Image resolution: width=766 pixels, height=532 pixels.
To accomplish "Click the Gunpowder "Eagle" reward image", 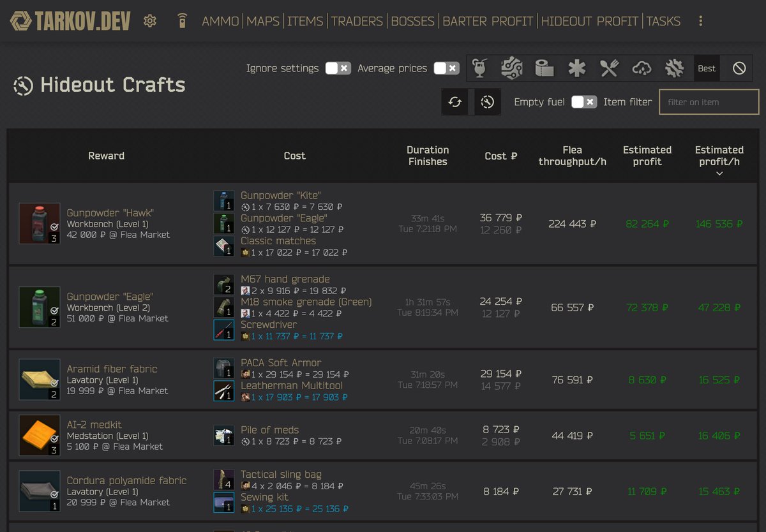I will pyautogui.click(x=40, y=307).
